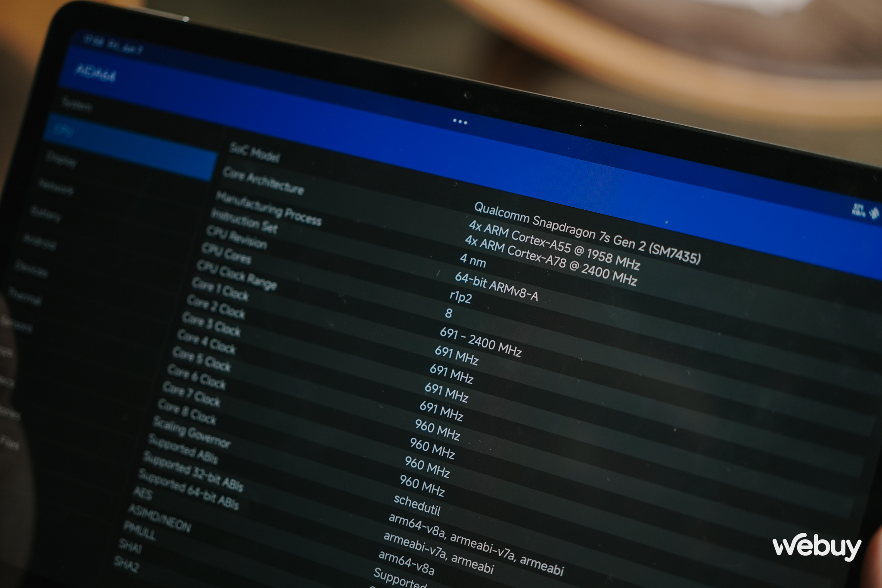Tap the AES Supported value
Viewport: 882px width, 588px height.
pos(400,578)
